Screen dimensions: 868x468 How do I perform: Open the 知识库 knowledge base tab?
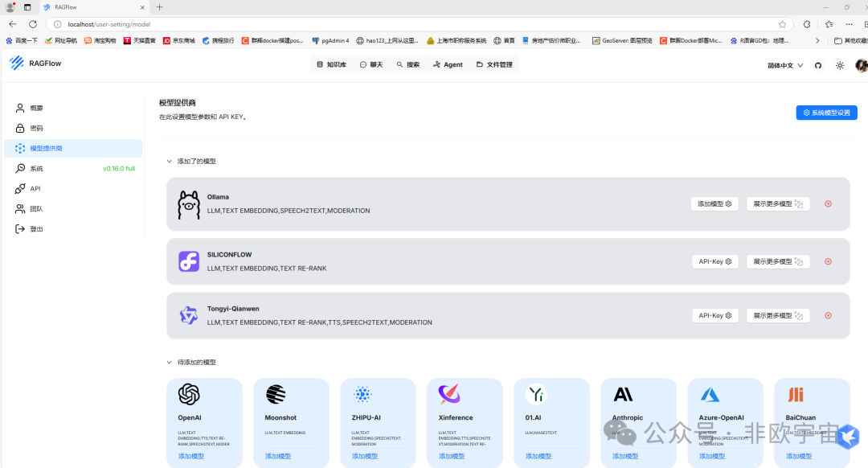(332, 65)
